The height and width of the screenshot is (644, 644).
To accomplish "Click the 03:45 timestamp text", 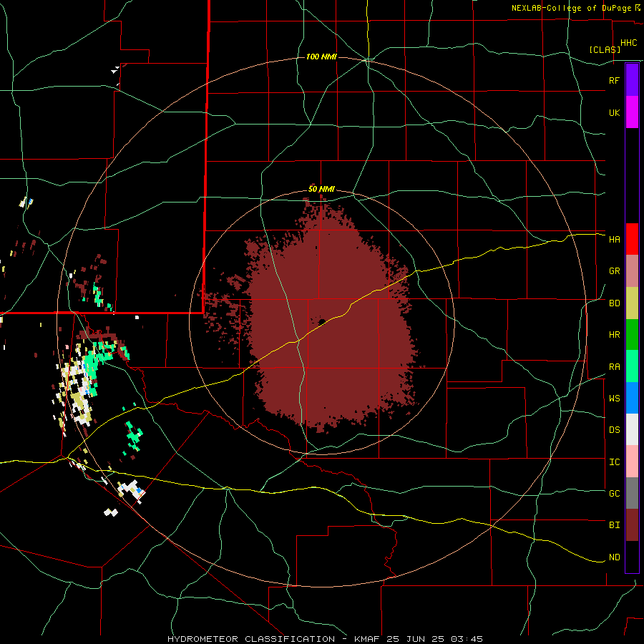I will pyautogui.click(x=466, y=639).
